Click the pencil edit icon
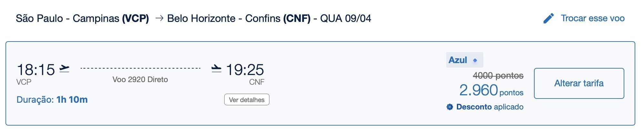The height and width of the screenshot is (132, 644). (x=548, y=18)
